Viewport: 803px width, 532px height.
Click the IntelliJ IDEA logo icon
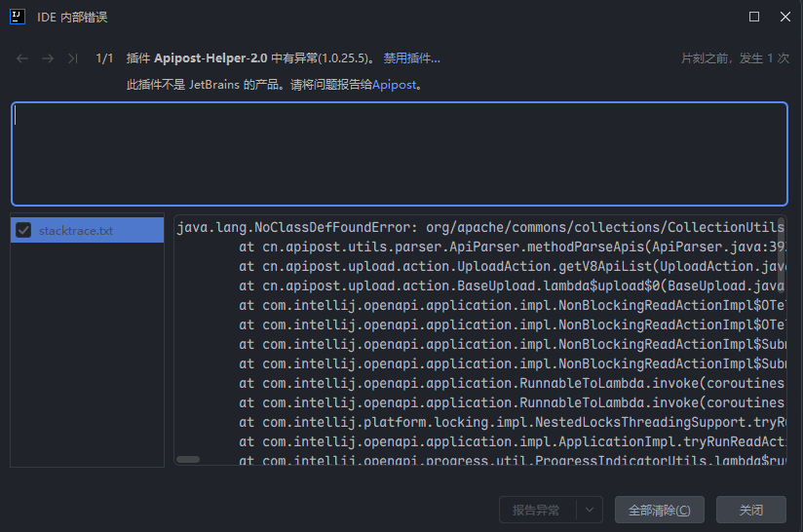[18, 17]
